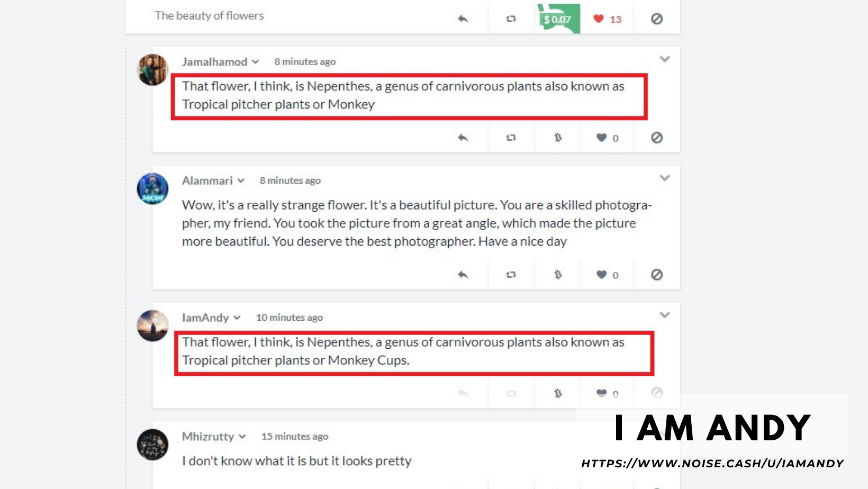Expand options chevron on IamAndy's comment
Screen dimensions: 868x489
coord(665,315)
